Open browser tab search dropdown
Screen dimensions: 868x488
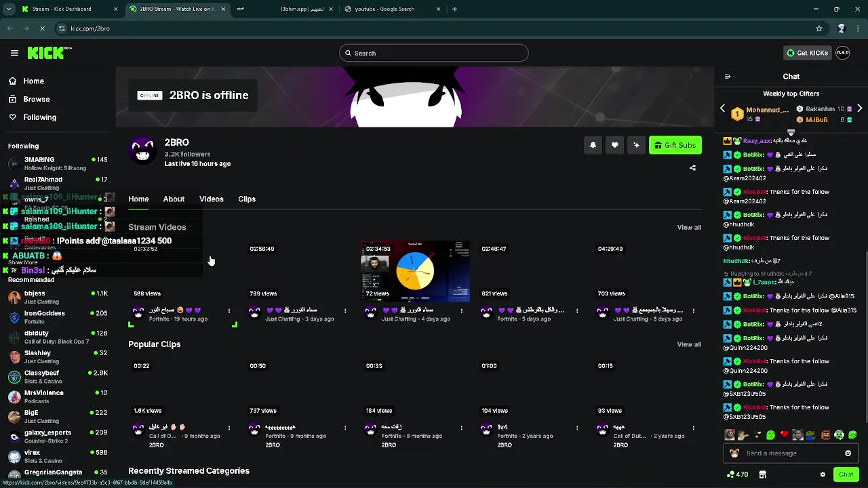(x=9, y=9)
